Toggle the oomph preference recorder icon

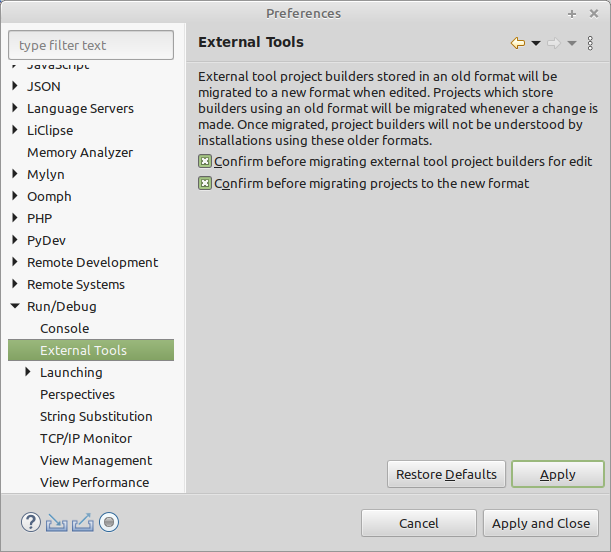click(109, 522)
